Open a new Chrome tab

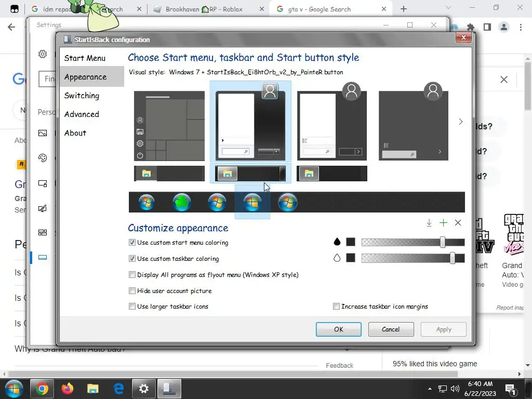point(403,9)
